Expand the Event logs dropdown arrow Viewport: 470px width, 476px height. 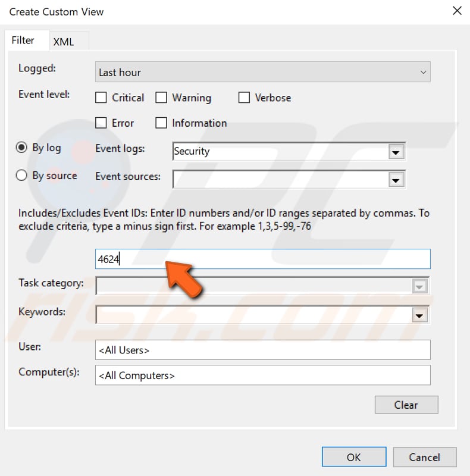pos(396,152)
